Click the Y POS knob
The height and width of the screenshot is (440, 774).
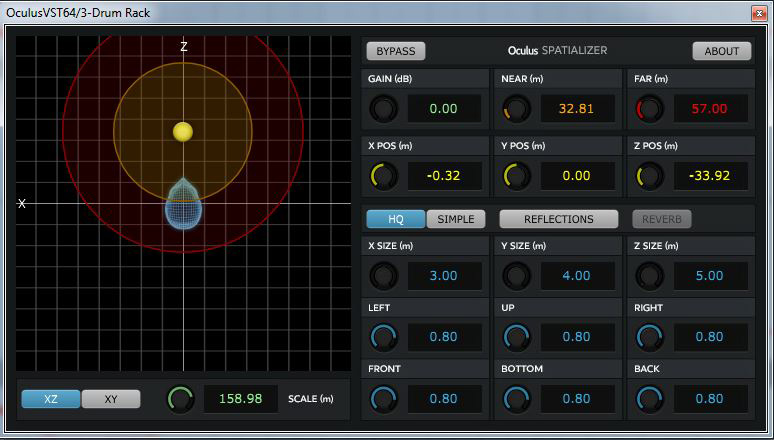517,176
